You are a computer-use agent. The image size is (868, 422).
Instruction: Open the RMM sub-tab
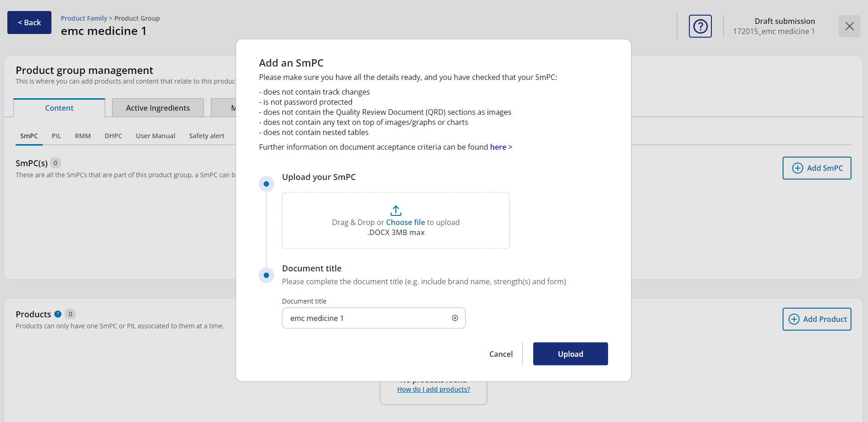(83, 136)
